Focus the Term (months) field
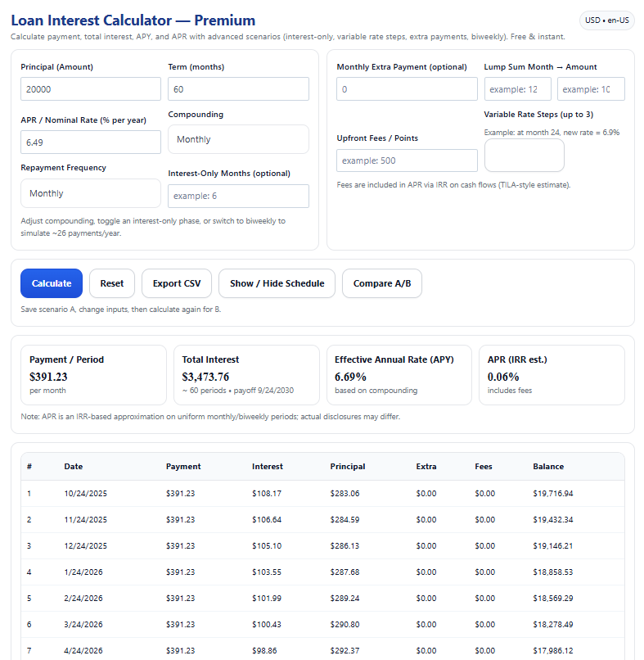The height and width of the screenshot is (660, 644). coord(238,88)
